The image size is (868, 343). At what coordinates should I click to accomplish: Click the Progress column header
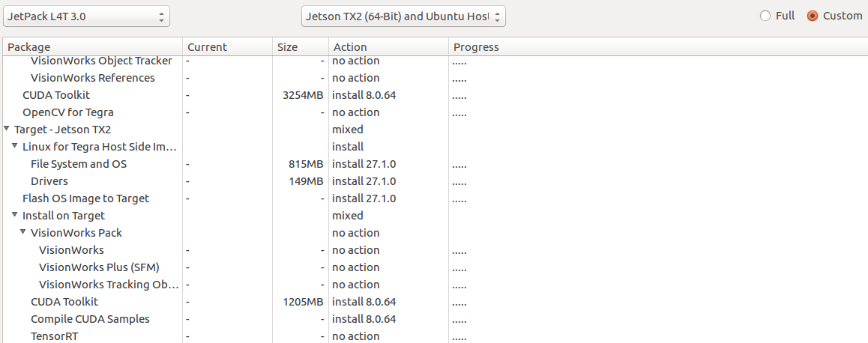click(657, 47)
